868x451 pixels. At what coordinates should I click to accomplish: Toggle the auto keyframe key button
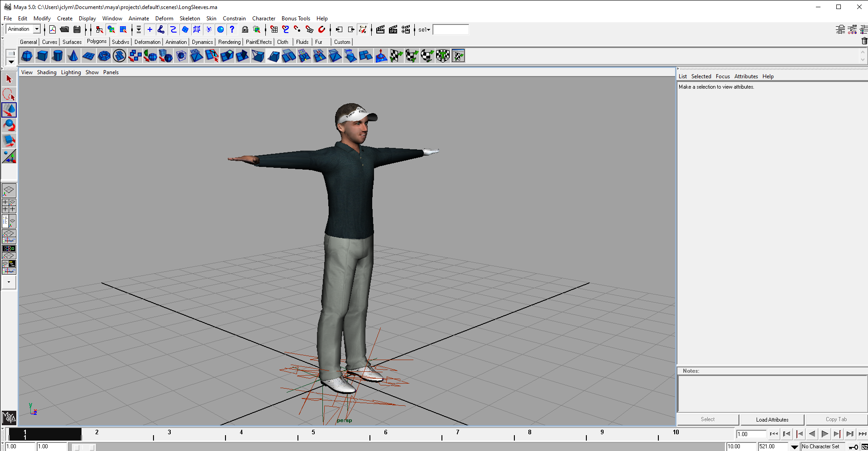[x=853, y=447]
